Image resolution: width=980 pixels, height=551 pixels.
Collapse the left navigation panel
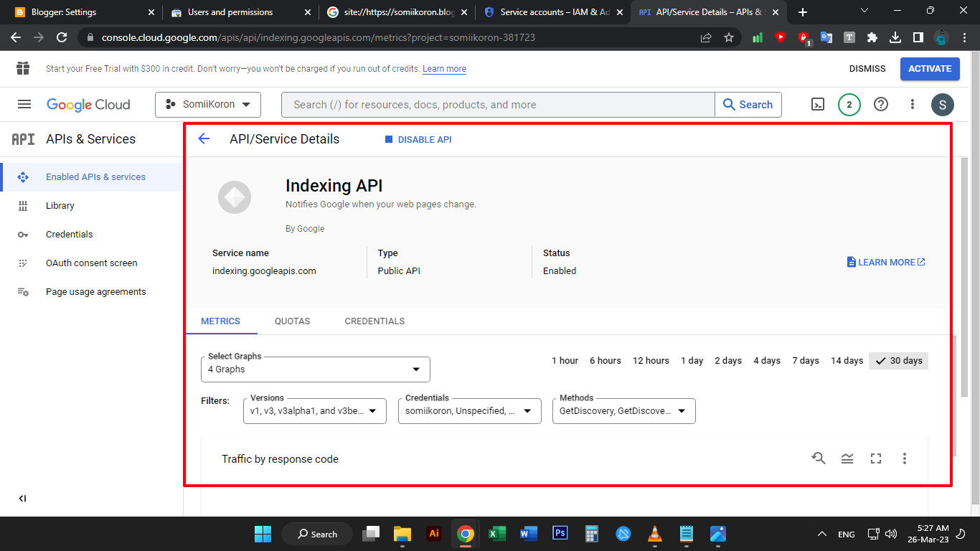(22, 499)
